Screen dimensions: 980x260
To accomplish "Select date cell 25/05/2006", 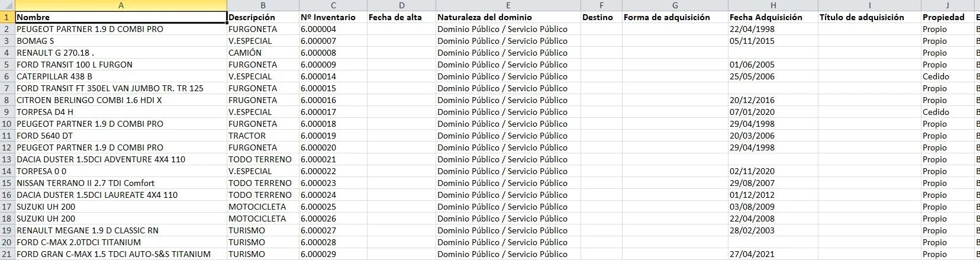I will 772,76.
